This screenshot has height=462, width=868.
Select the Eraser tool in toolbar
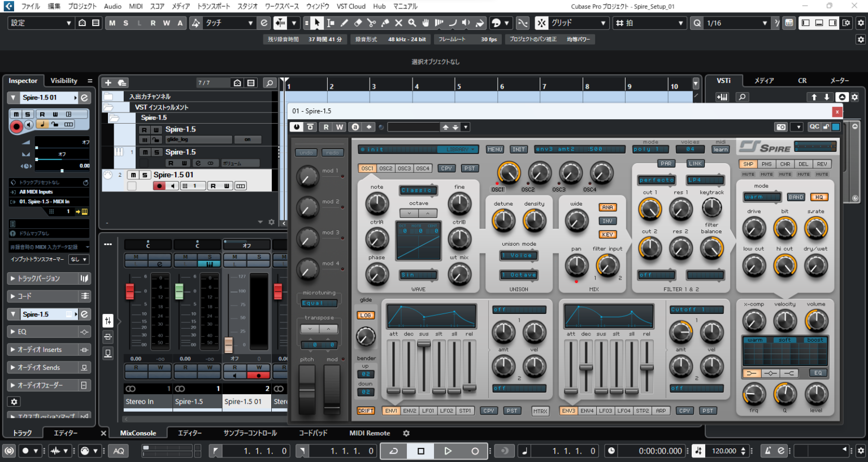click(358, 23)
